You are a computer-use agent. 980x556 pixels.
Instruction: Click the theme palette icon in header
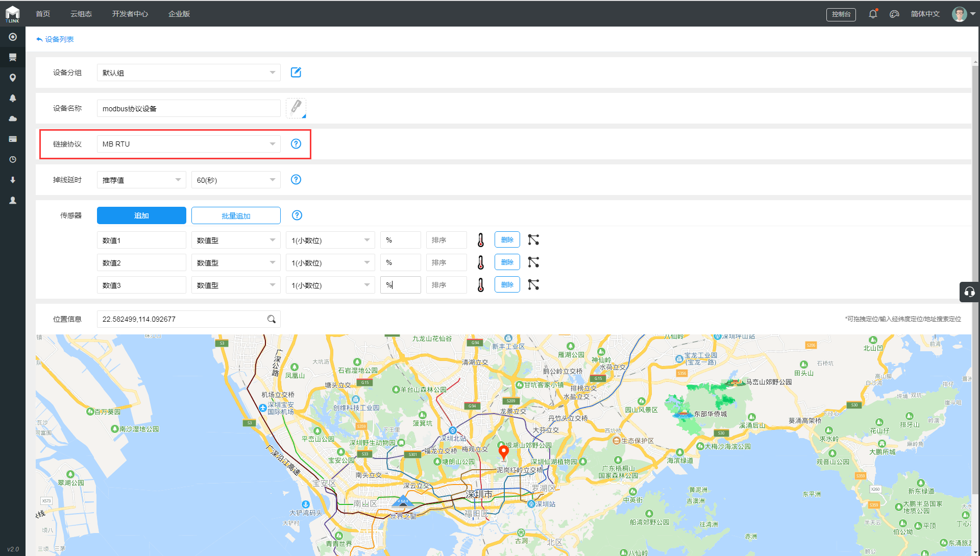click(894, 14)
